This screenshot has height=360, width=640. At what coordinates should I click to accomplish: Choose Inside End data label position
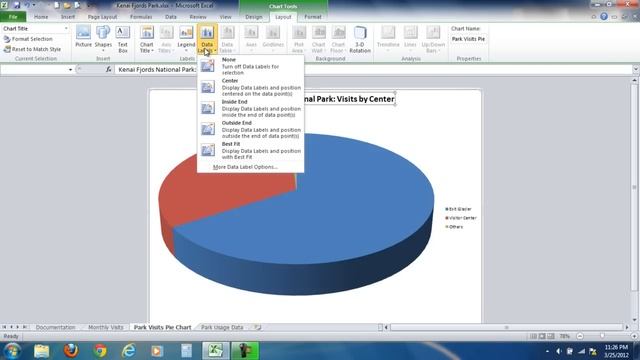[251, 108]
